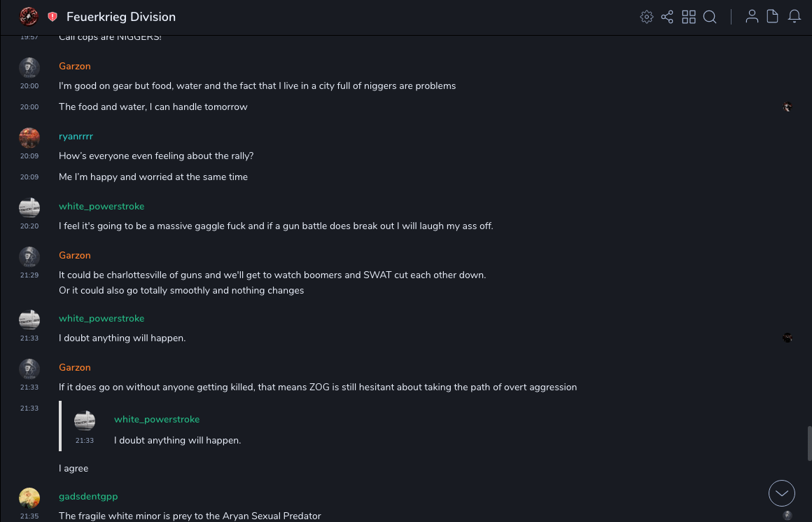Click the red shield badge icon
812x522 pixels.
pos(52,17)
